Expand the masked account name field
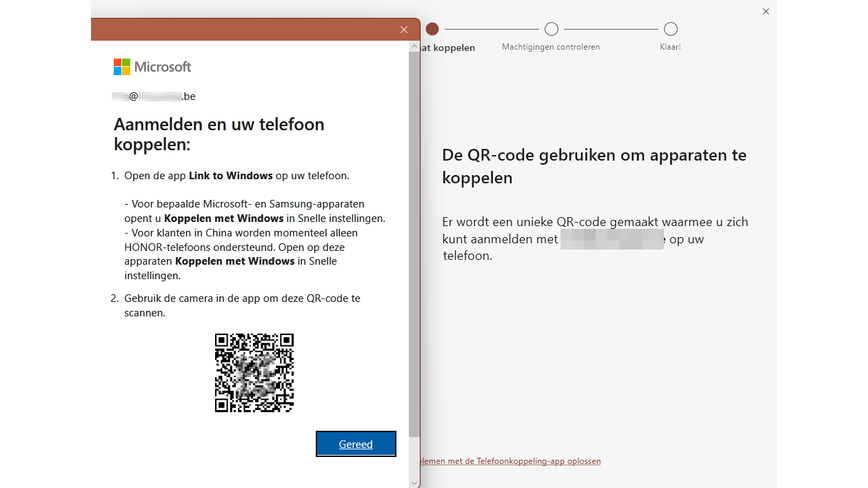The image size is (868, 488). click(x=611, y=239)
